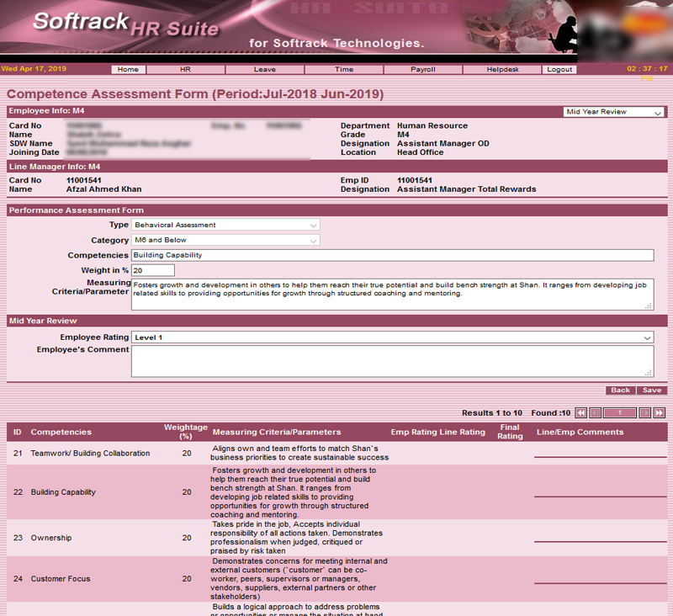
Task: Click the Back button
Action: 620,390
